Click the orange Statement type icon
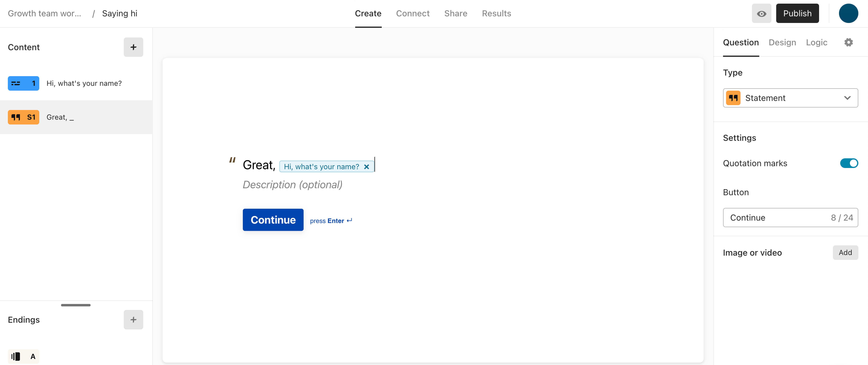 click(733, 98)
